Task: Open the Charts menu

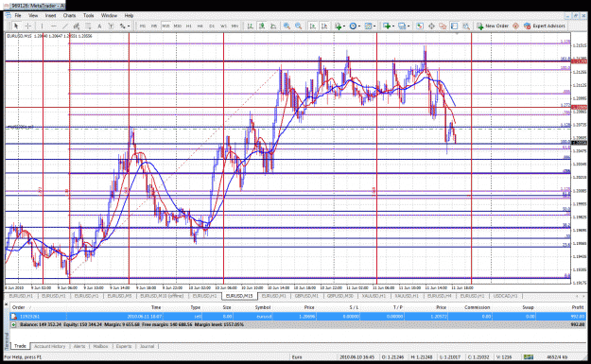Action: (69, 15)
